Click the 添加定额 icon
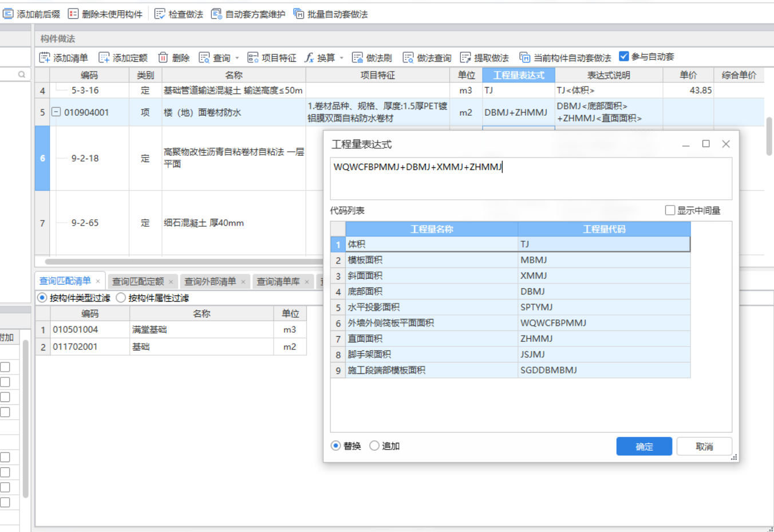The height and width of the screenshot is (532, 774). [x=104, y=57]
